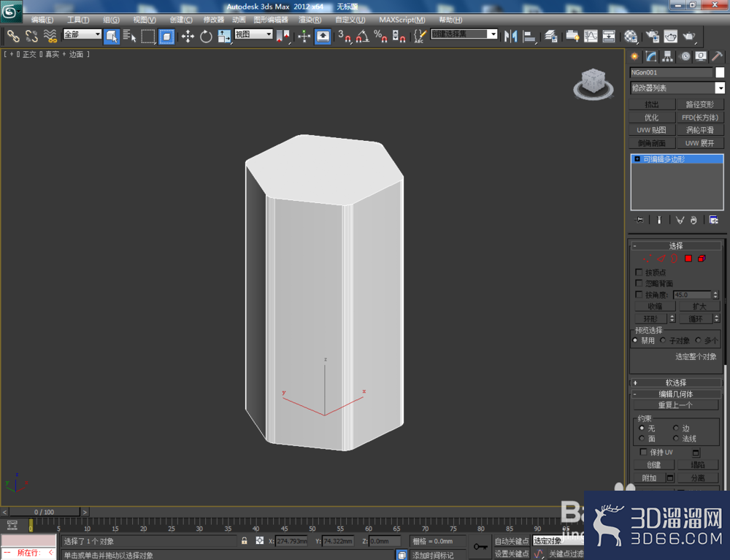
Task: Click the Mirror tool
Action: 511,36
